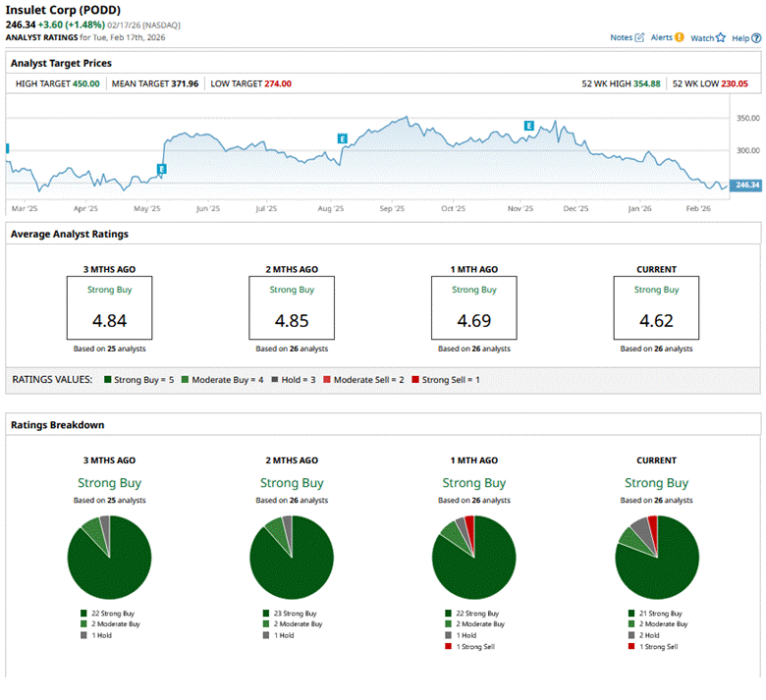Open Help via the question mark icon

click(x=756, y=37)
